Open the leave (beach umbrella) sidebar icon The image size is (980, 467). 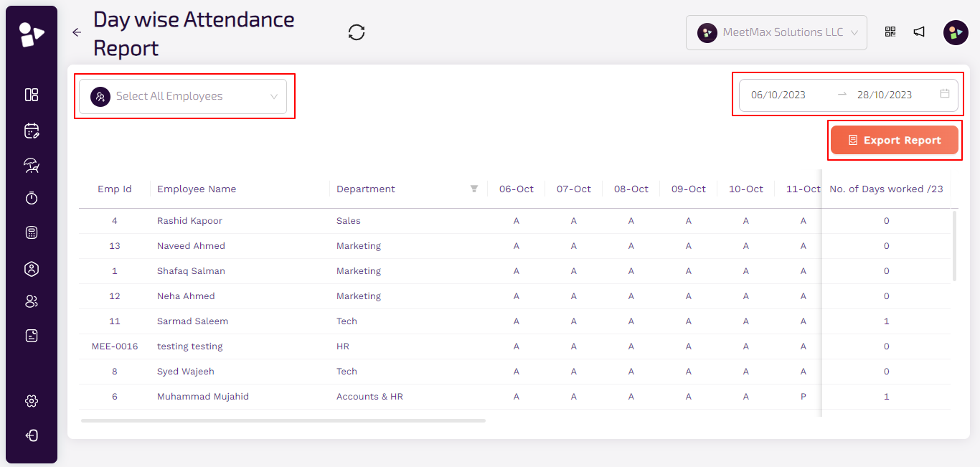[x=32, y=166]
